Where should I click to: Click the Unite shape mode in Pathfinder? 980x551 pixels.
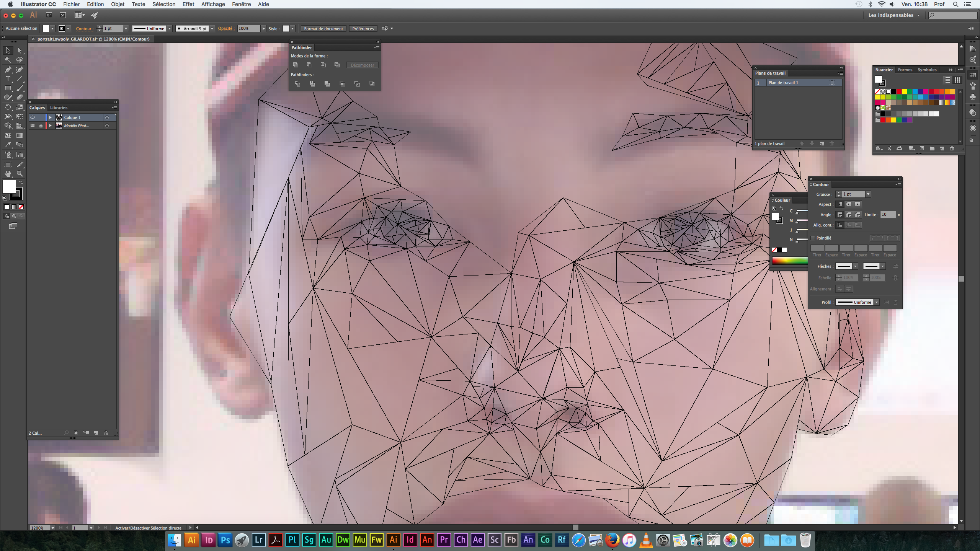point(296,65)
